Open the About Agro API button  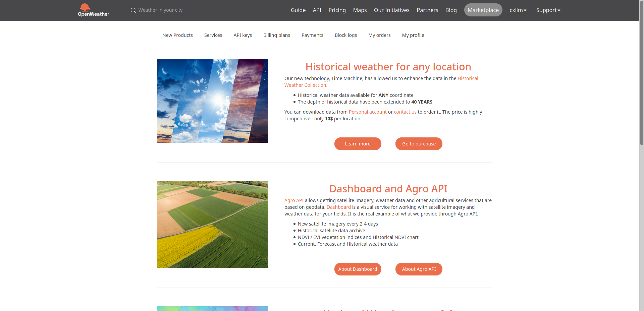419,269
